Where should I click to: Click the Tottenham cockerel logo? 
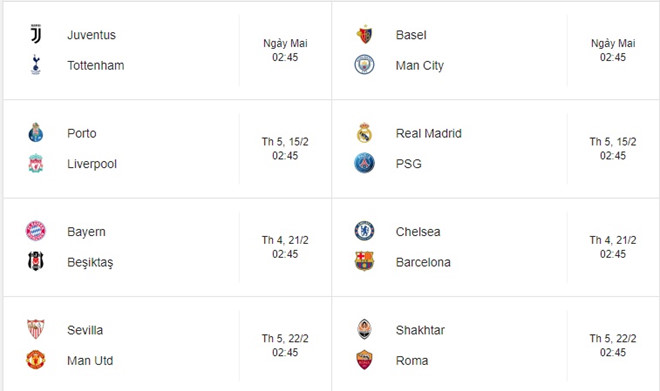pyautogui.click(x=36, y=65)
